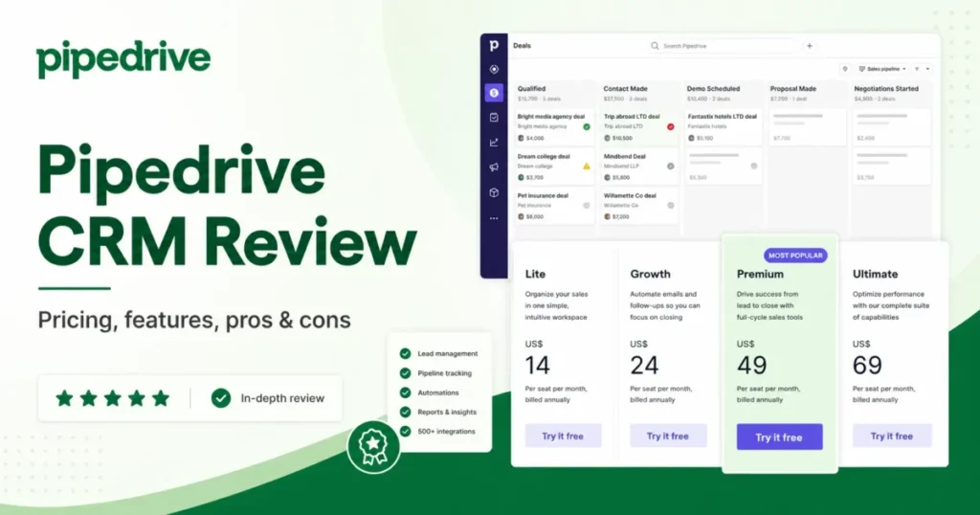The width and height of the screenshot is (980, 515).
Task: Open the Willamette Co deal card
Action: [x=639, y=206]
